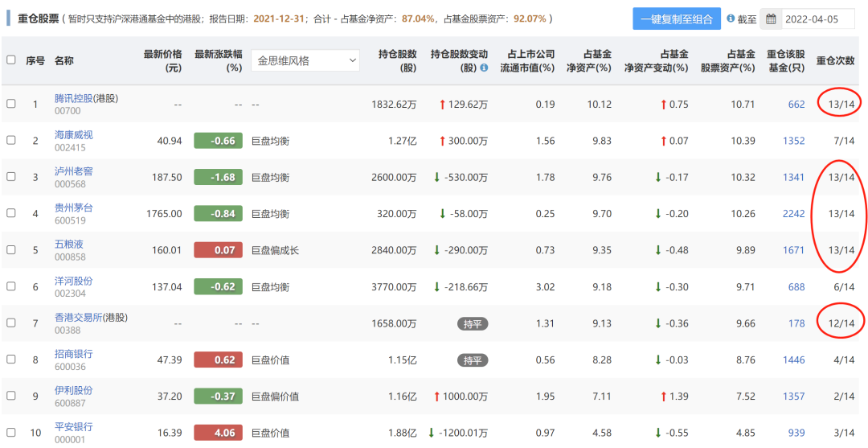Click fund count 178 for 香港交易所
Viewport: 868px width, 448px height.
pos(796,323)
